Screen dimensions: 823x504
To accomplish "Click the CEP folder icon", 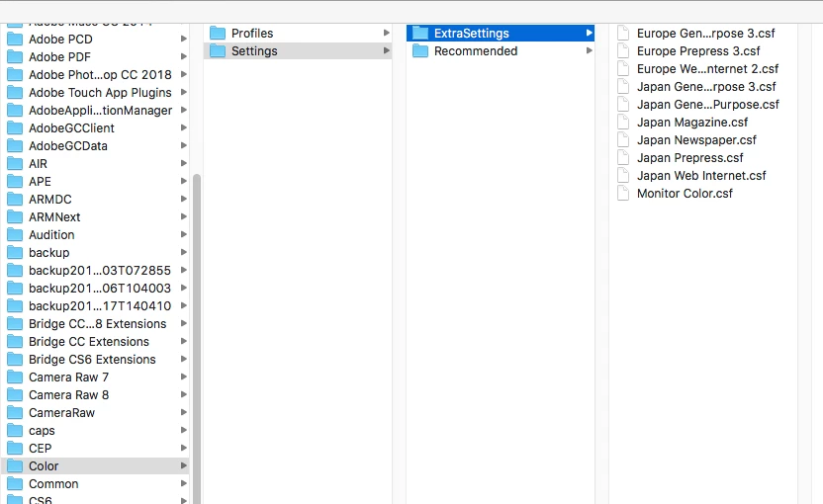I will pyautogui.click(x=15, y=449).
